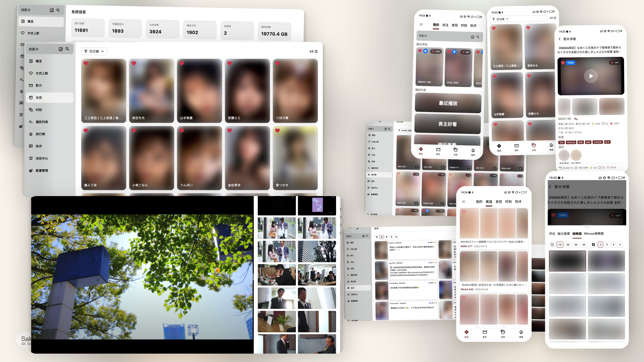
Task: Select the 20 second thumbnail interval
Action: 568,245
